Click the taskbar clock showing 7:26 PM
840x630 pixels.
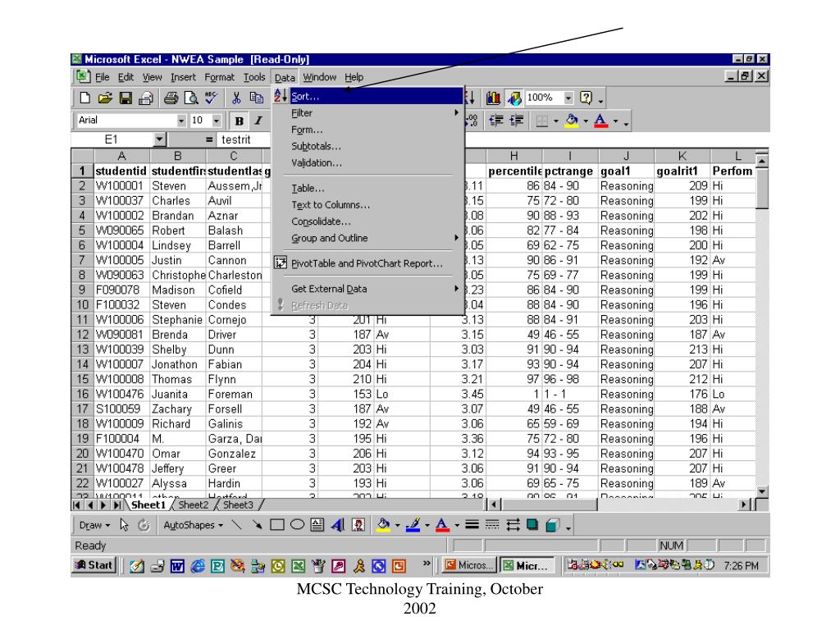[x=741, y=566]
